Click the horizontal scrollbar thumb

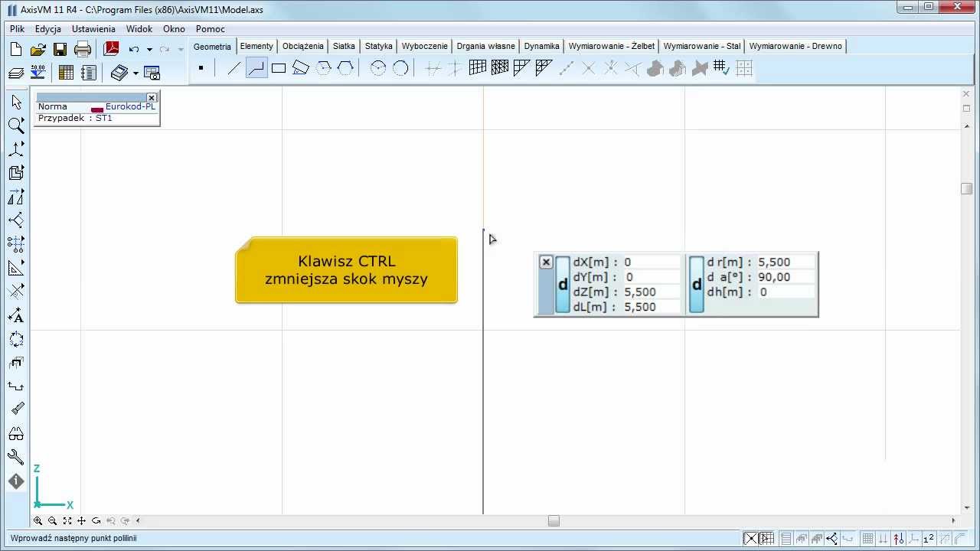coord(554,521)
